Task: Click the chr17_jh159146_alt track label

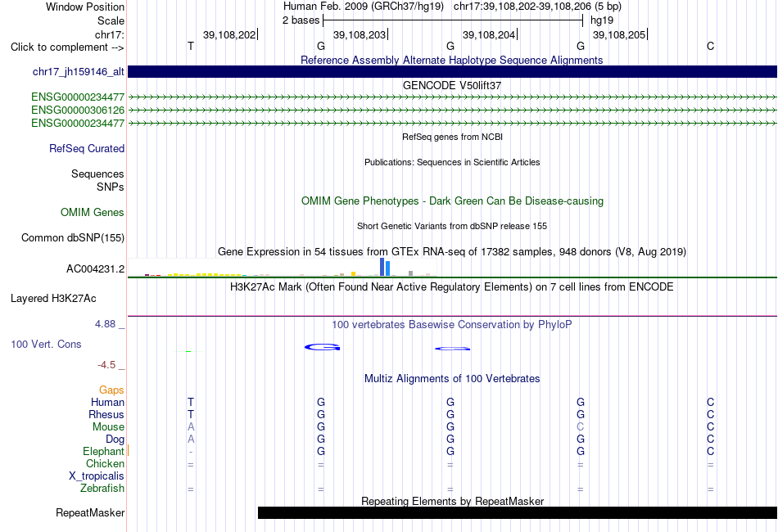Action: 78,71
